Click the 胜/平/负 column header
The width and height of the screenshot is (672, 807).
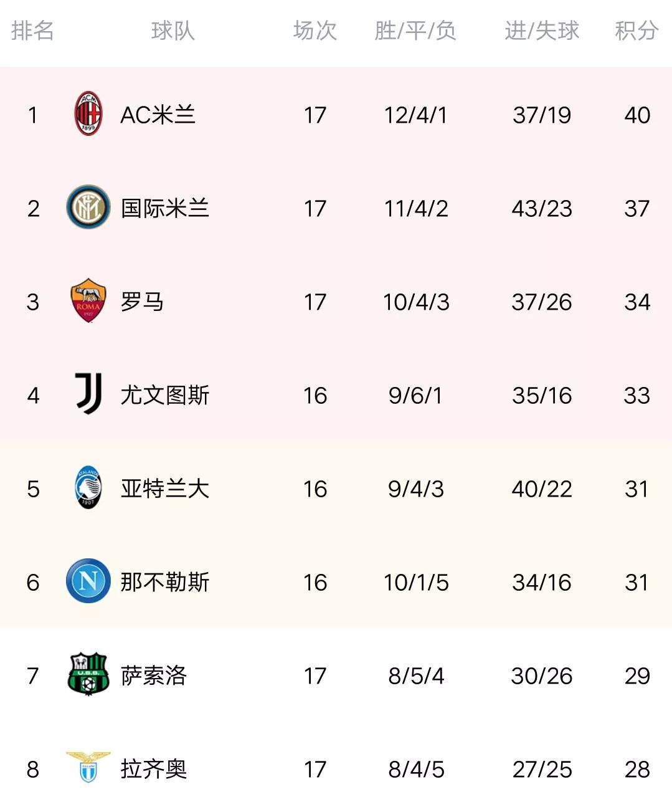click(415, 31)
